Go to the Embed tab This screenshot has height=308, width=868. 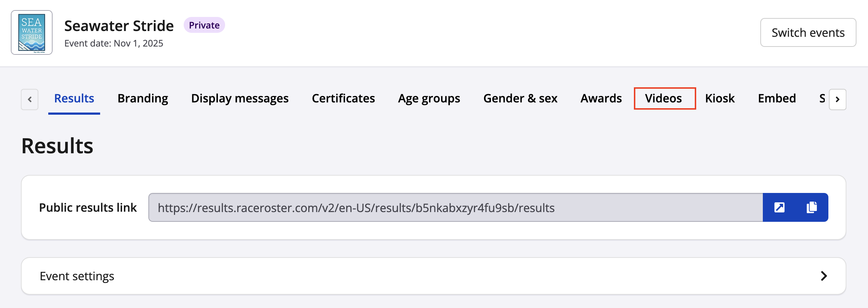point(777,98)
